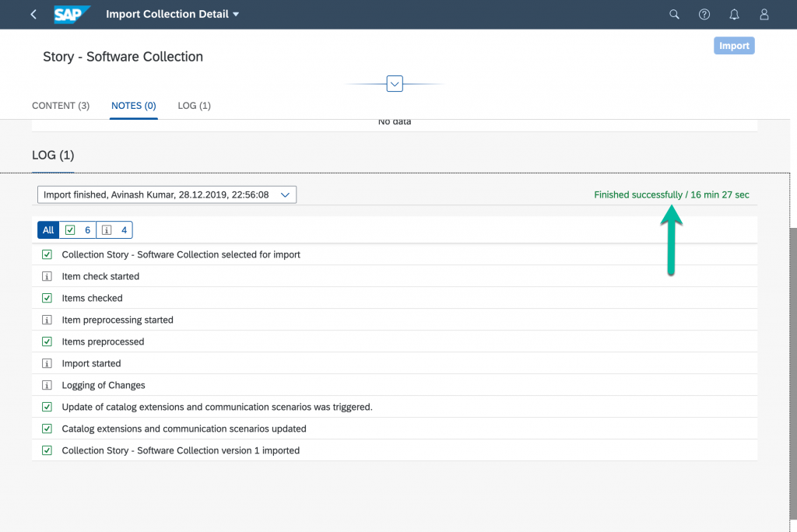Viewport: 797px width, 532px height.
Task: Select 'Collection Story - Software Collection selected for import' row
Action: tap(395, 254)
